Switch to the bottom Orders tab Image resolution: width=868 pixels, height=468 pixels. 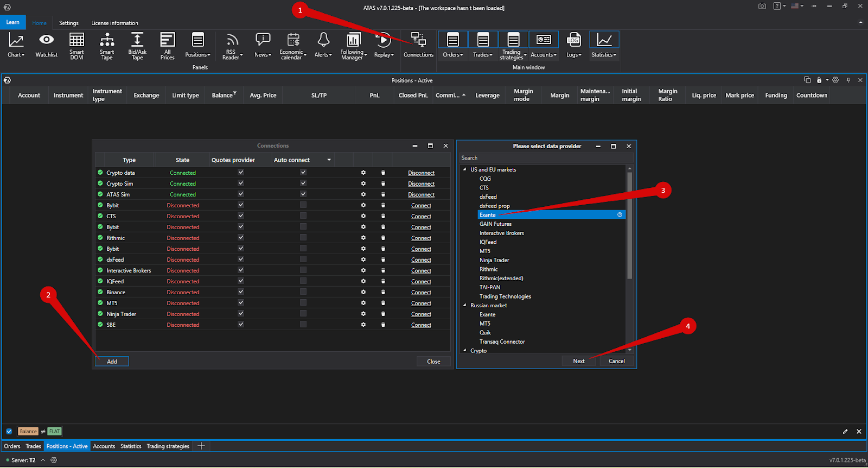(x=12, y=446)
